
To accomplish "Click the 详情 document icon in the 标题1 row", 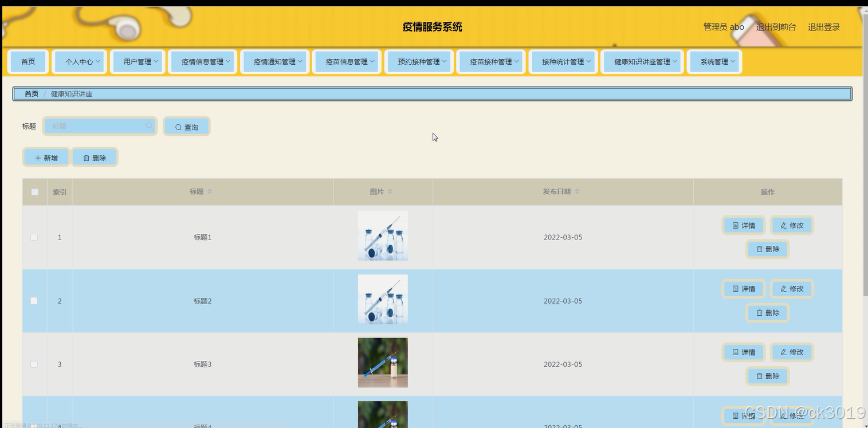I will click(x=736, y=226).
